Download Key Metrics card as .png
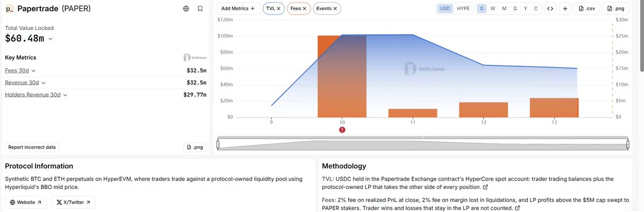The height and width of the screenshot is (212, 644). click(x=195, y=147)
